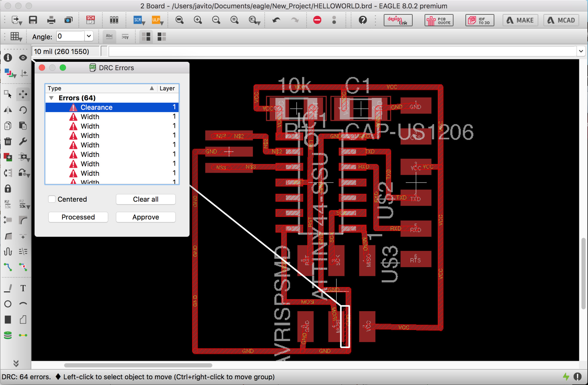Save the board with the floppy icon
This screenshot has height=385, width=588.
[33, 20]
